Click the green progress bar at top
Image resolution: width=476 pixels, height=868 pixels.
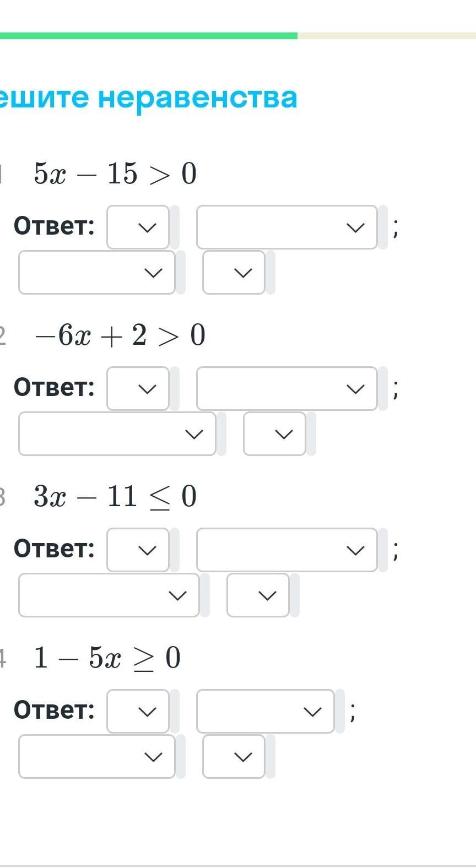pos(149,36)
